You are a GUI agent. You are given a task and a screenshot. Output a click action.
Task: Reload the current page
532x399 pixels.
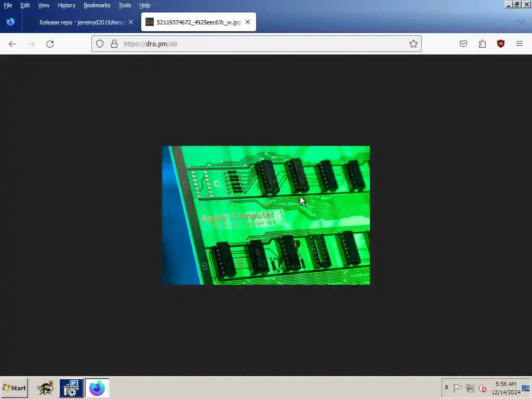pos(50,44)
